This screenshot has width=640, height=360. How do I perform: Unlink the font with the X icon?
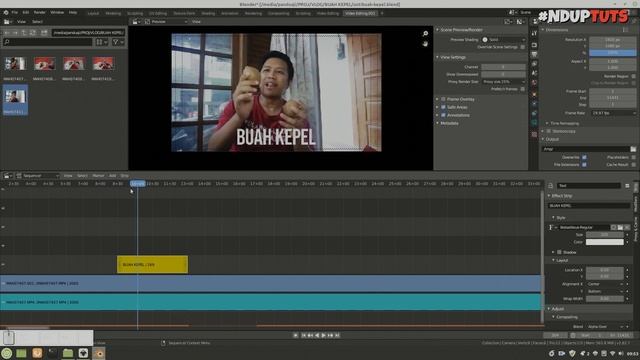pos(627,227)
